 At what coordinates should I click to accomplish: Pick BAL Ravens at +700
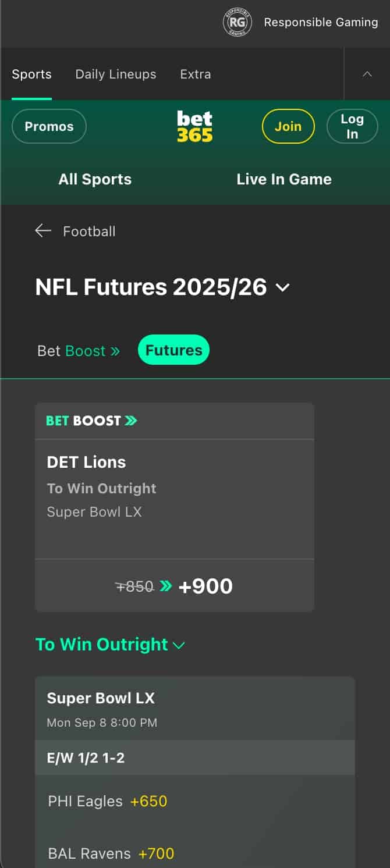156,853
